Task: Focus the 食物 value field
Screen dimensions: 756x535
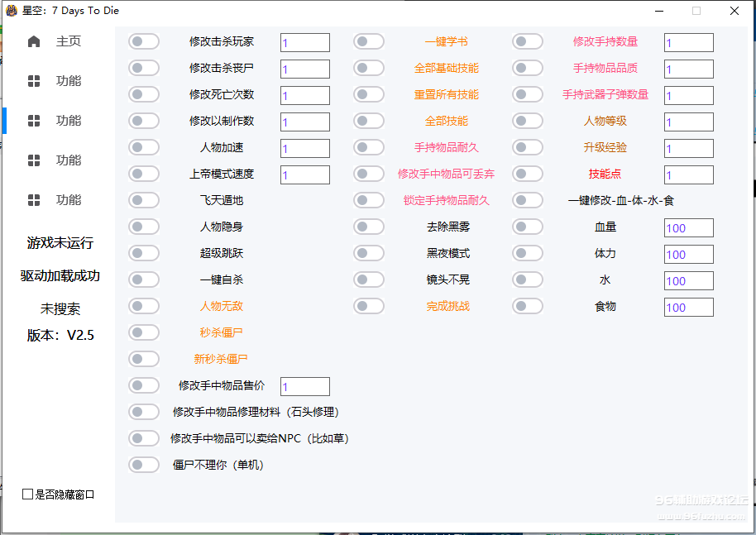Action: pyautogui.click(x=689, y=307)
